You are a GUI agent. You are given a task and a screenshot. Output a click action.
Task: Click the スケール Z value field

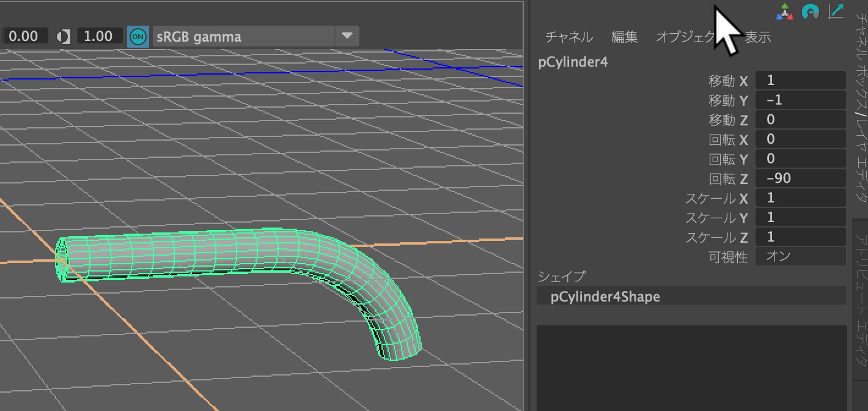coord(801,237)
